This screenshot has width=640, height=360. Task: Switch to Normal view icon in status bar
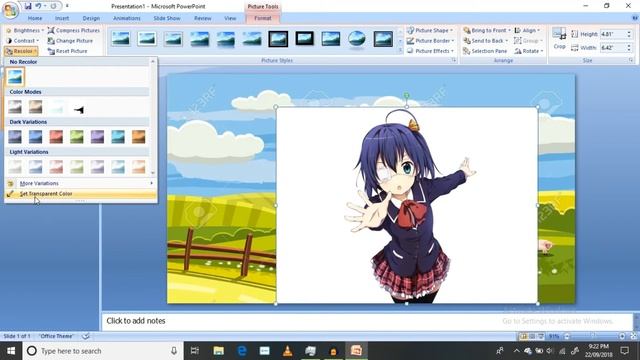click(523, 336)
